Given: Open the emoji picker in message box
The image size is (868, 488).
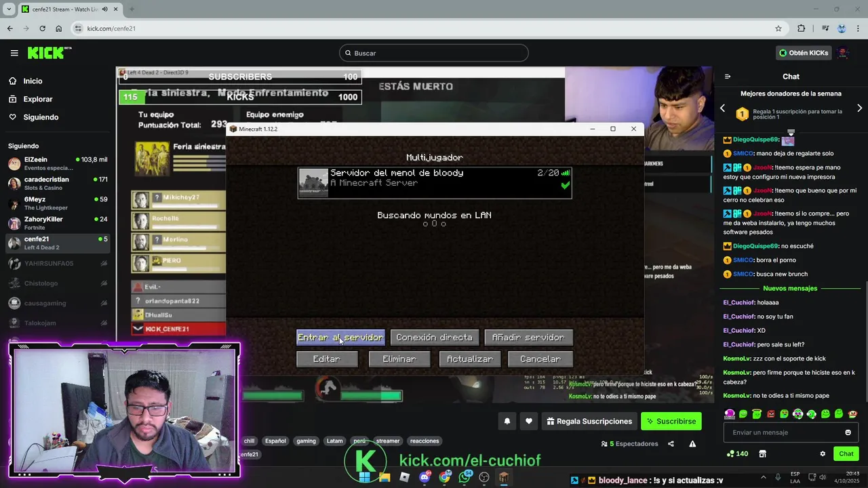Looking at the screenshot, I should [x=848, y=432].
